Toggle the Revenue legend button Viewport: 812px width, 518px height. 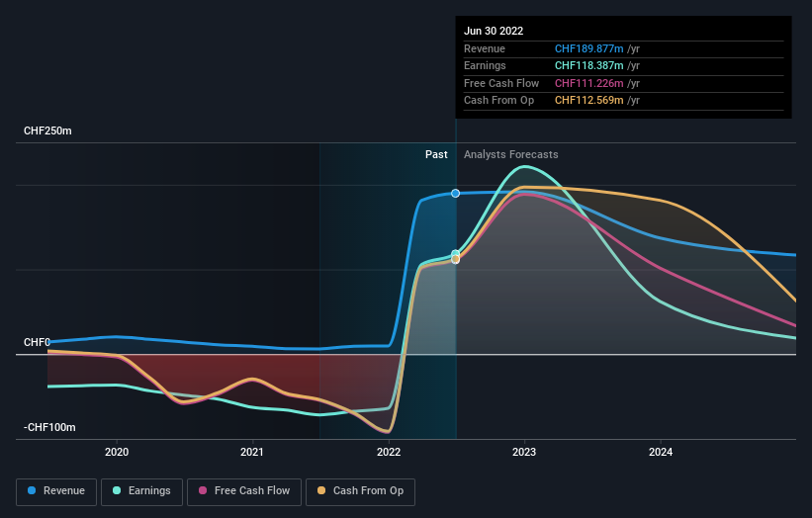click(x=56, y=491)
